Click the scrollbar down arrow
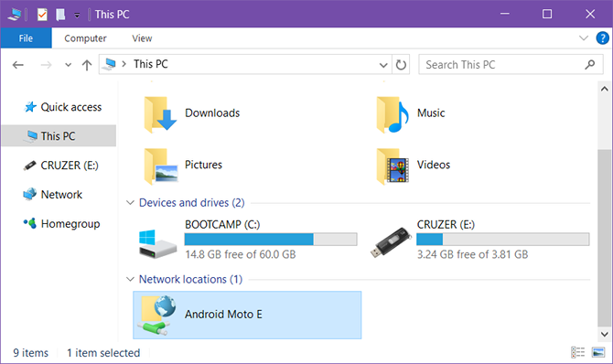This screenshot has height=364, width=613. coord(605,335)
